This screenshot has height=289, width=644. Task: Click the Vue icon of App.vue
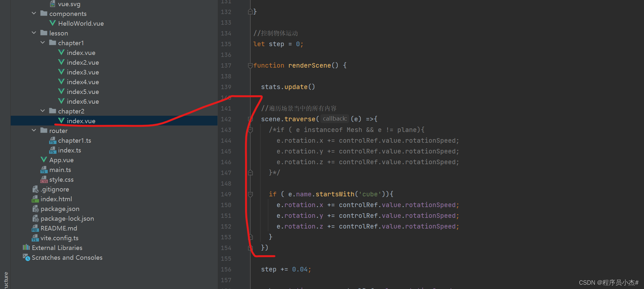[x=44, y=160]
